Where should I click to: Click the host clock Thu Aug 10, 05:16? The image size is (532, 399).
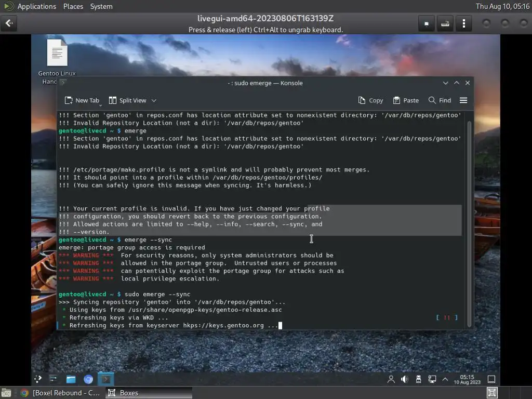(x=502, y=6)
